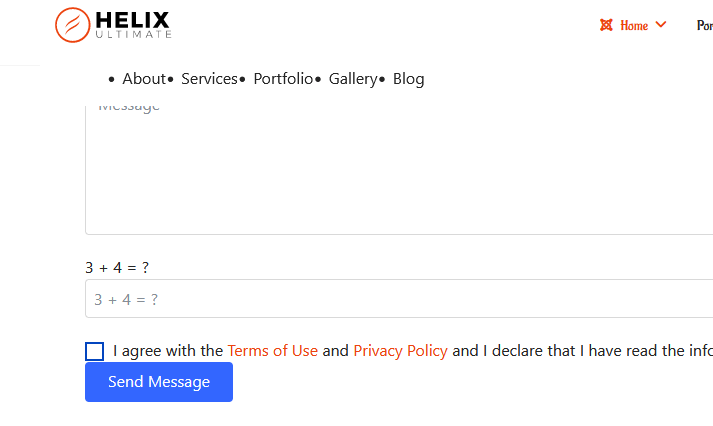The image size is (713, 426).
Task: Click the HELIX ULTIMATE wordmark text
Action: [133, 24]
